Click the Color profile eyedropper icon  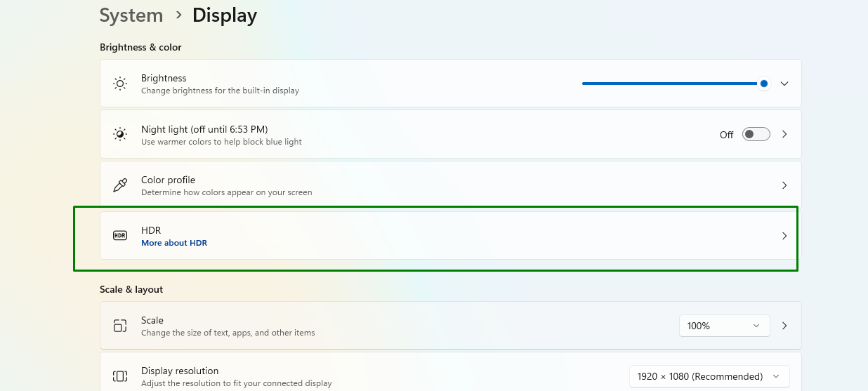pyautogui.click(x=120, y=185)
